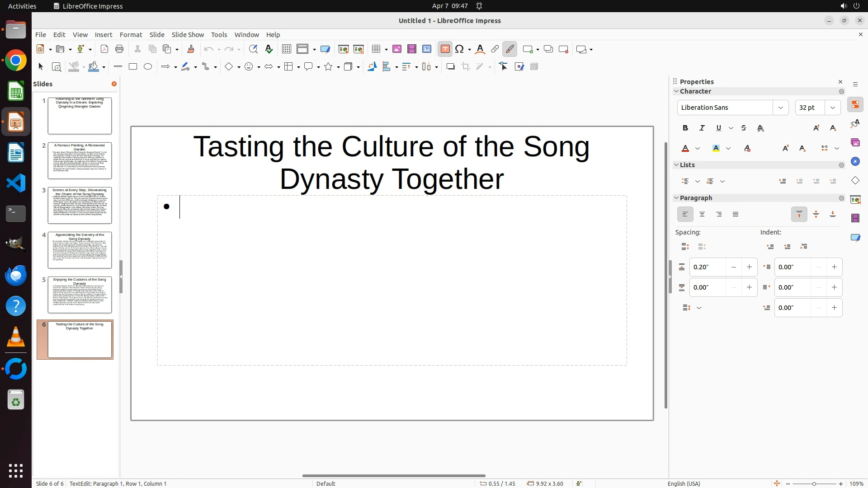
Task: Toggle Bold formatting in Character panel
Action: pos(685,128)
